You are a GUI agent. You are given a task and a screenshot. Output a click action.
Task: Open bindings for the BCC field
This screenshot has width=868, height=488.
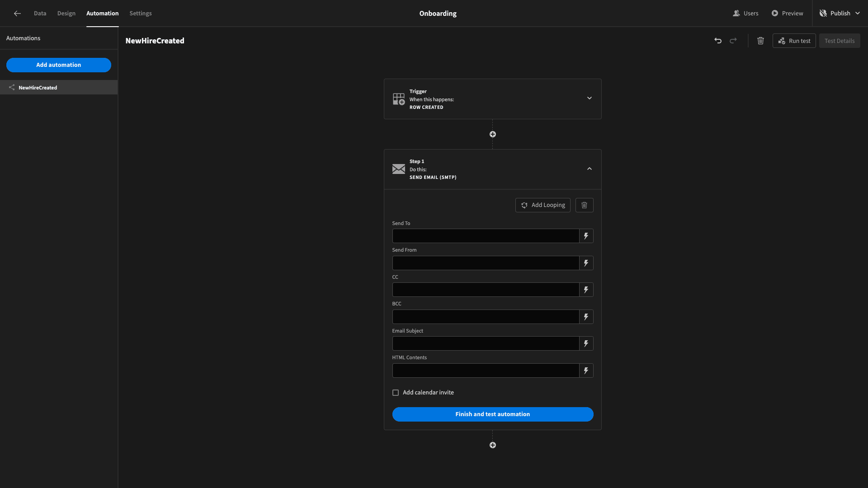point(586,317)
